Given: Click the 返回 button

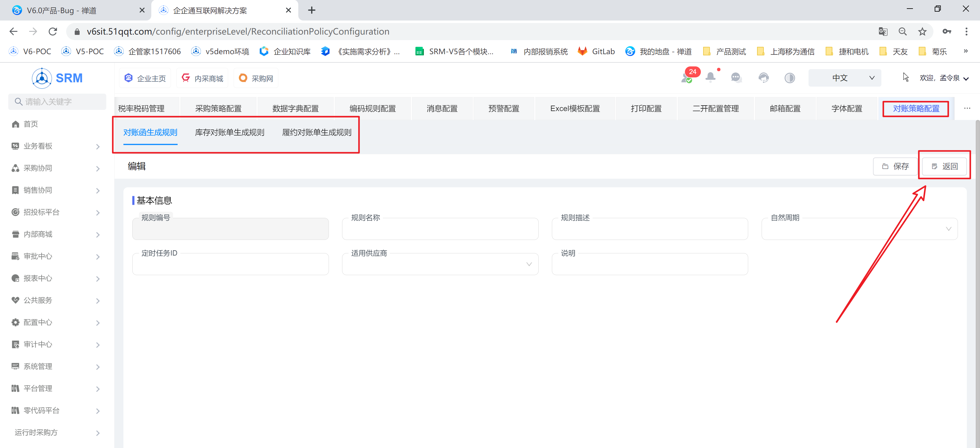Looking at the screenshot, I should (x=944, y=166).
